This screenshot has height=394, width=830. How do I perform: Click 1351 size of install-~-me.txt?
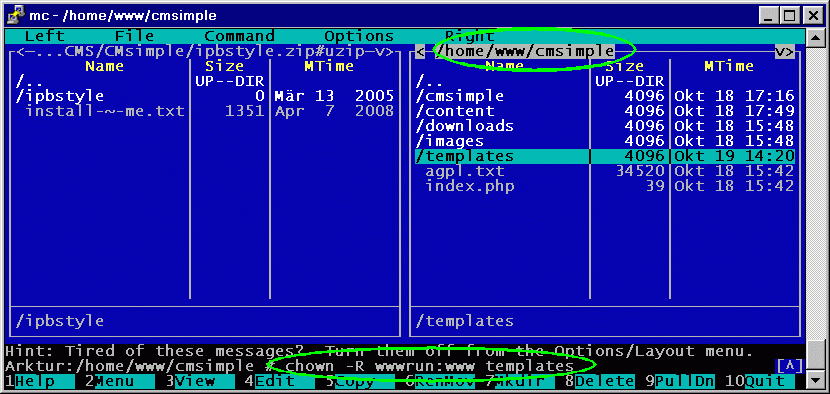click(x=245, y=111)
